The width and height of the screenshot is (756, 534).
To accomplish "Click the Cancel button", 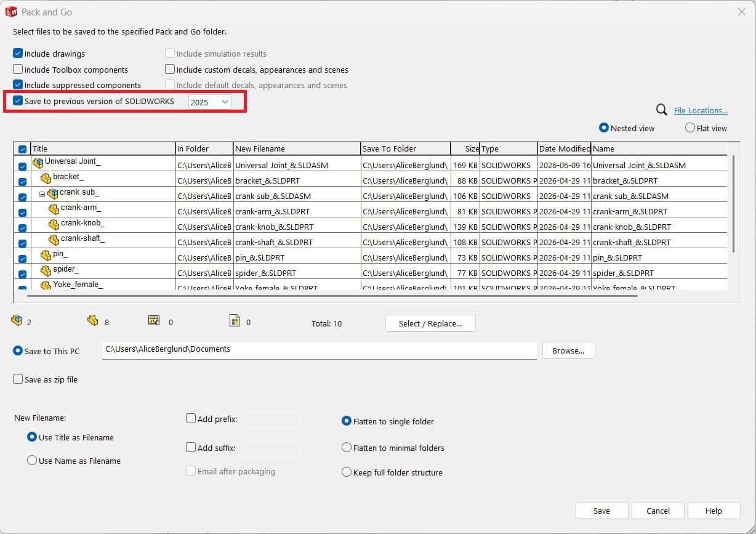I will [x=658, y=511].
